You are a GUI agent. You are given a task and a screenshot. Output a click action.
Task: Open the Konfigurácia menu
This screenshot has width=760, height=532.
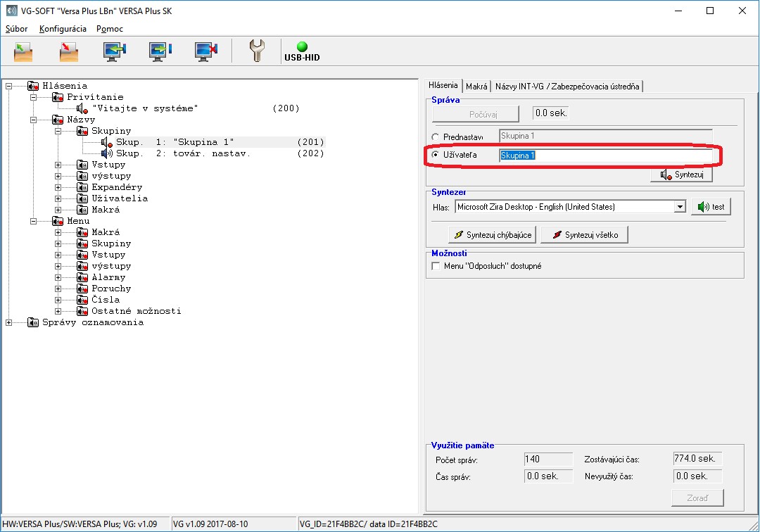pos(63,29)
